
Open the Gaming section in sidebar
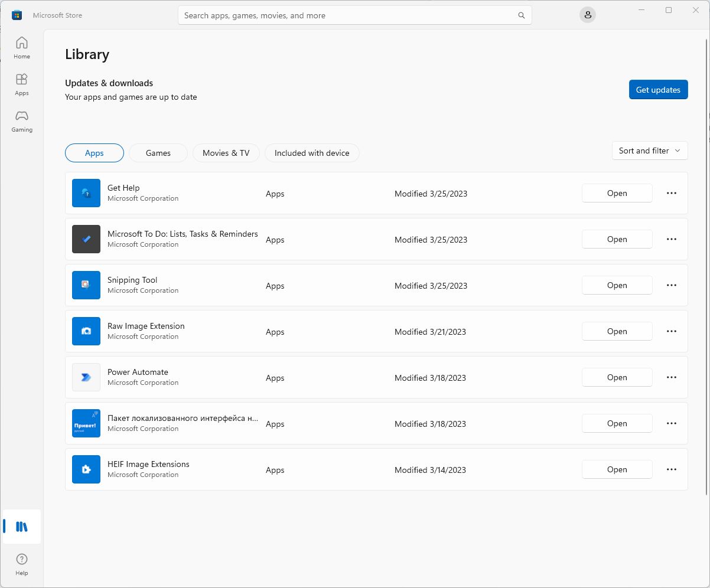(22, 121)
